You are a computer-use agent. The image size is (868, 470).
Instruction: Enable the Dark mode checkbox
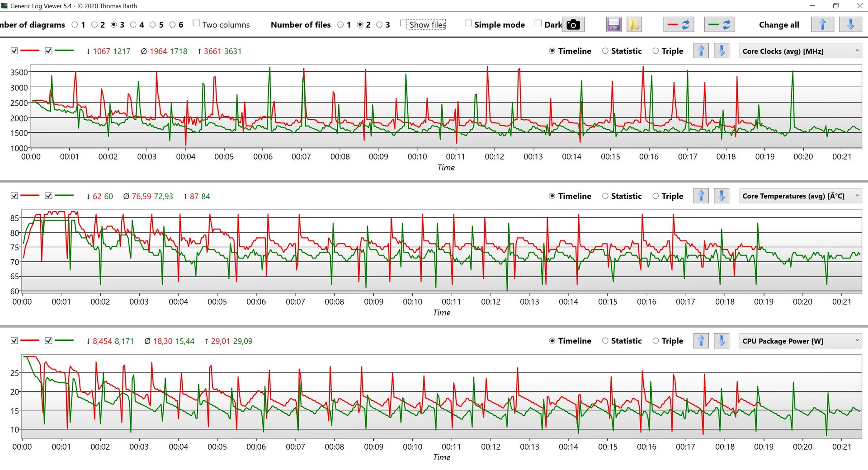coord(538,23)
